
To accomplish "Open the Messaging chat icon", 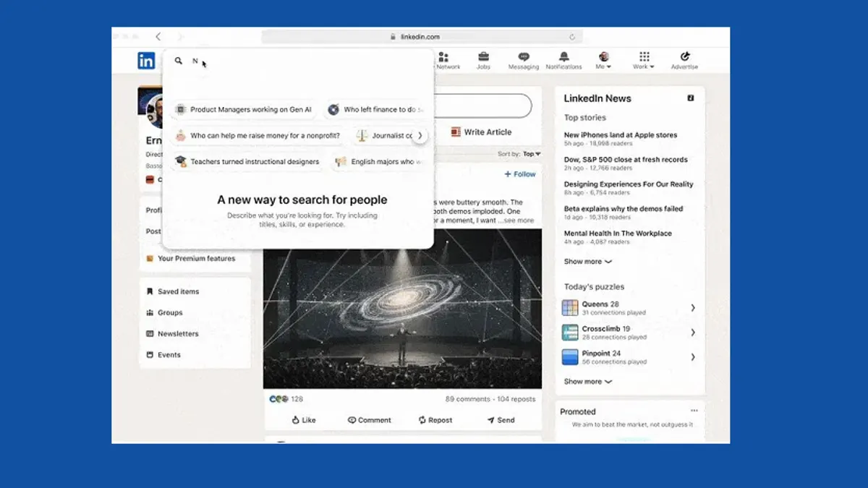I will 524,58.
